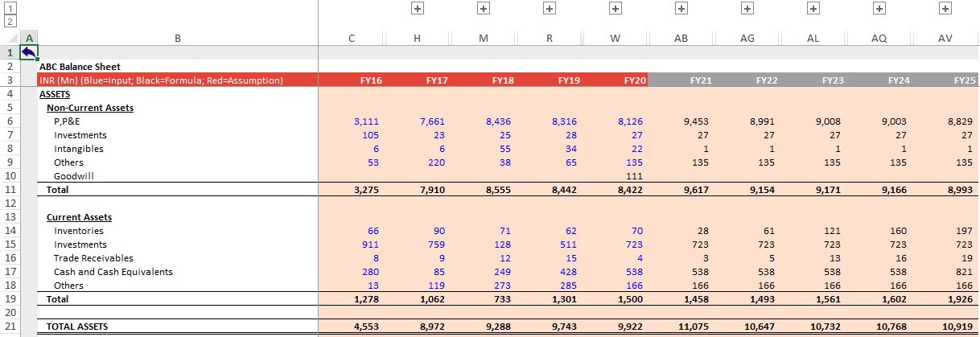Click the Intangibles FY18 value 55

[505, 149]
